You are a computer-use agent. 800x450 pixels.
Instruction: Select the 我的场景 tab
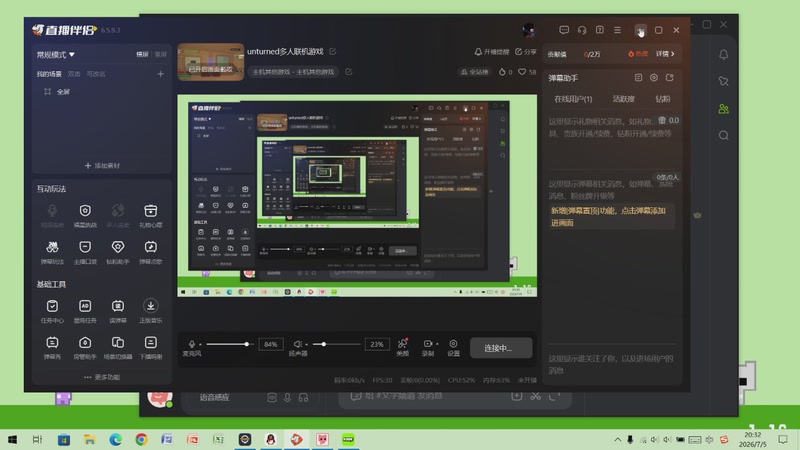tap(49, 74)
